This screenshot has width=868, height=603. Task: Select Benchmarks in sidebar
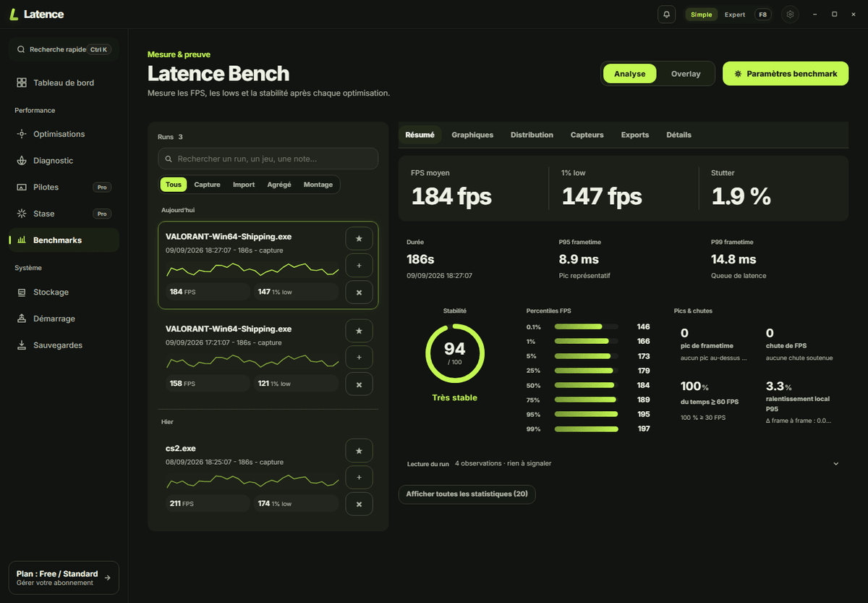coord(64,240)
